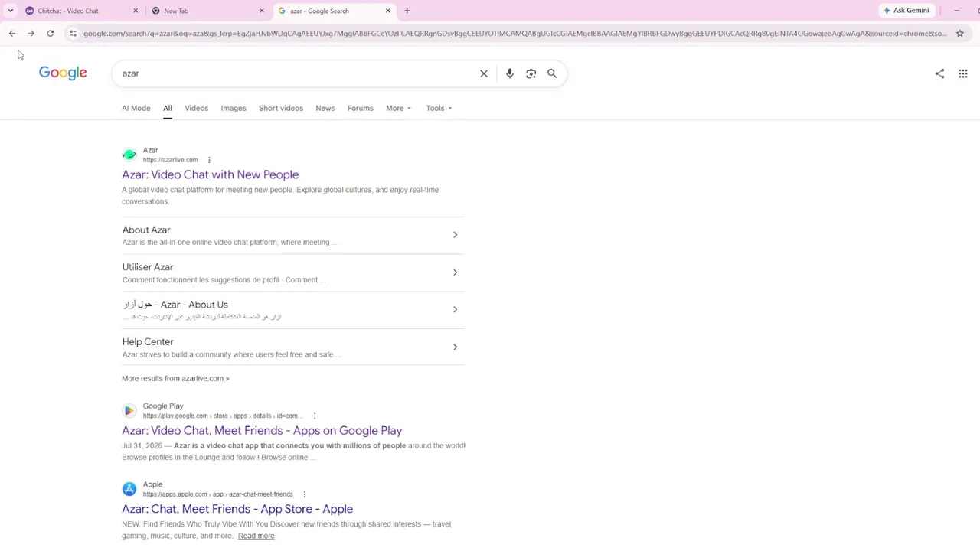980x551 pixels.
Task: Open the Utiliser Azar sitelink
Action: pos(148,267)
